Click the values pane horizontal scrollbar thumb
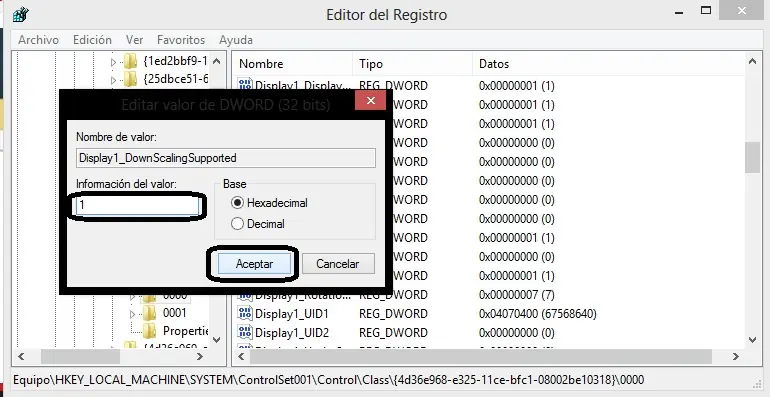This screenshot has width=770, height=397. tap(481, 357)
